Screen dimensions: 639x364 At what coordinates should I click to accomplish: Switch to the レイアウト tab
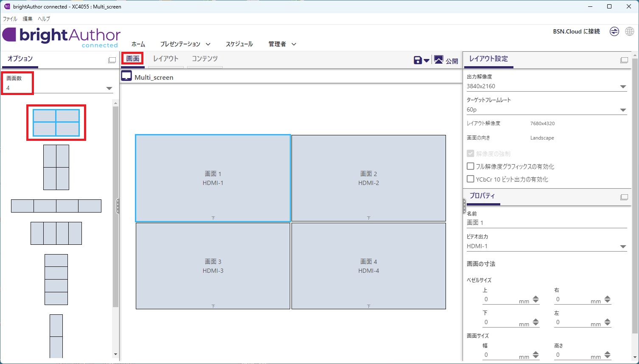165,59
